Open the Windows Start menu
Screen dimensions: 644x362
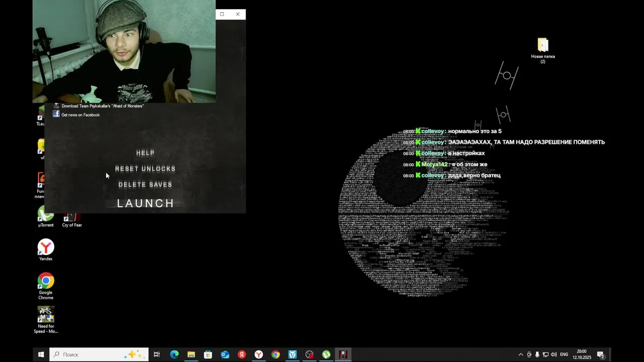(41, 354)
